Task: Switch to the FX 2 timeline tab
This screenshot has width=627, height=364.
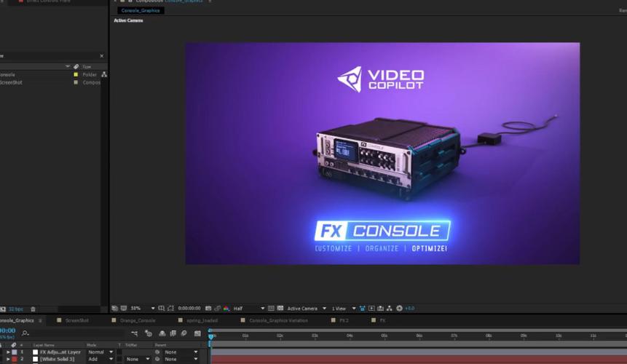Action: [x=344, y=320]
